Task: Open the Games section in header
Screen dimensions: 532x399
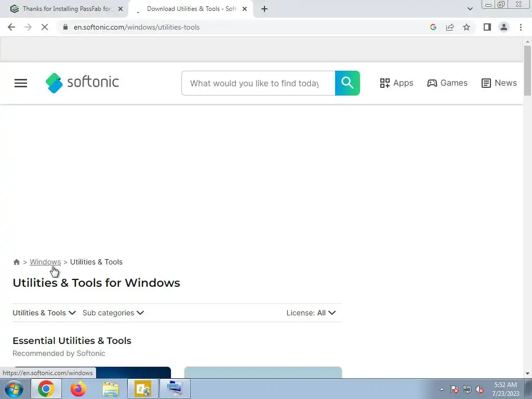Action: [x=447, y=83]
